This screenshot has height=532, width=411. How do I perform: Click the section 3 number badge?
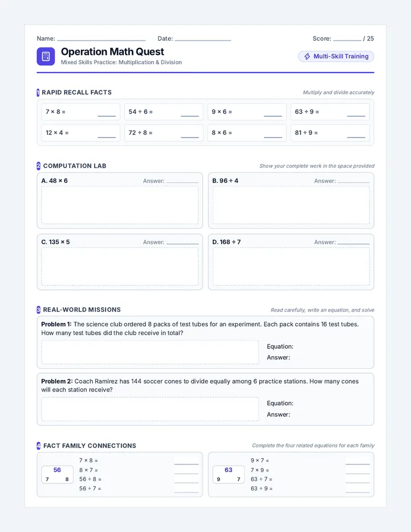click(x=38, y=310)
